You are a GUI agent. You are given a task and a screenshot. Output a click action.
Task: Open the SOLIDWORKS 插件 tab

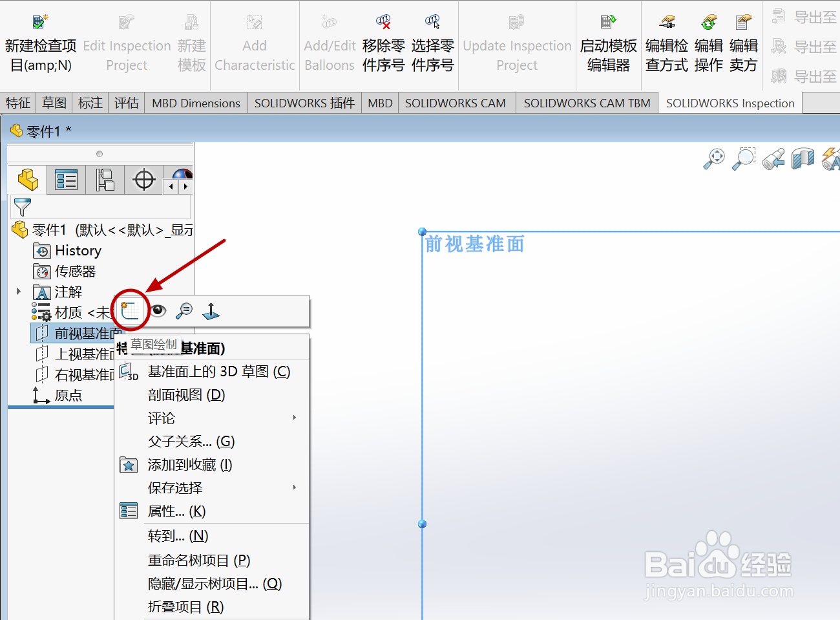(x=304, y=103)
